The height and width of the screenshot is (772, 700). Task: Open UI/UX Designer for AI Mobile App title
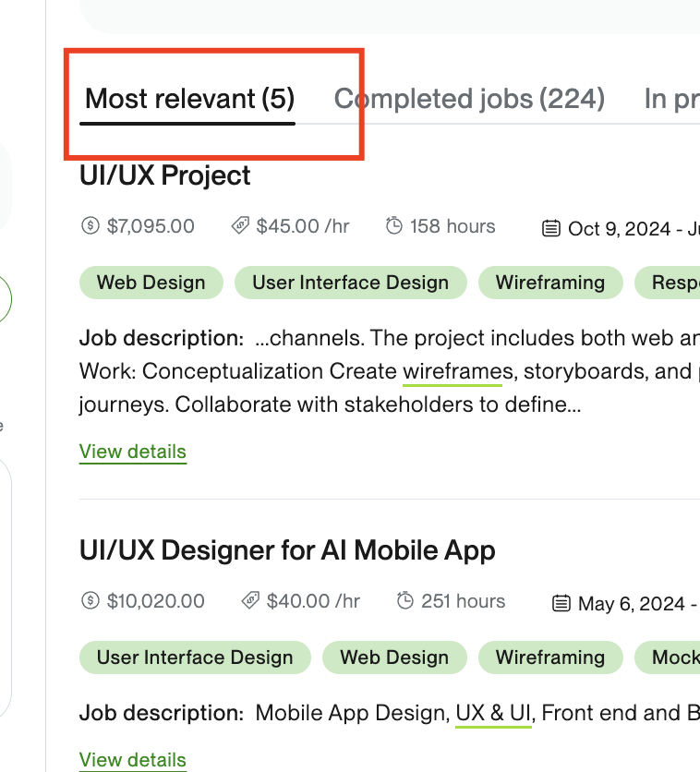click(287, 550)
